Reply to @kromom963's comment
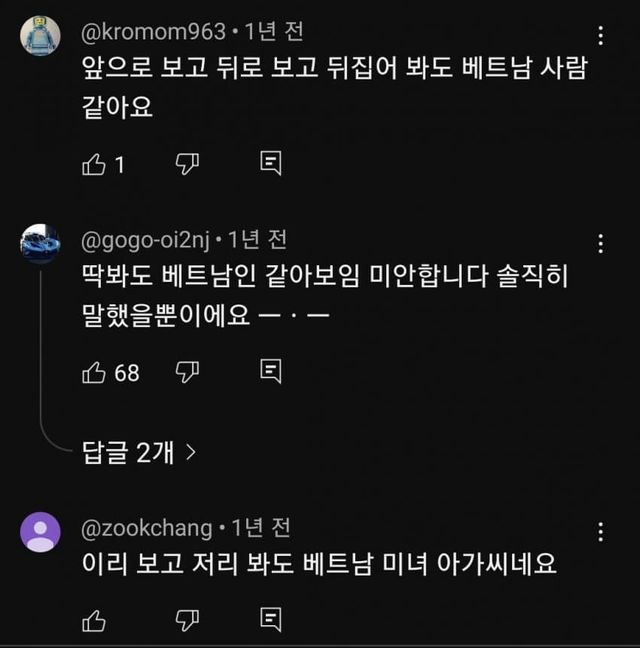The height and width of the screenshot is (648, 640). coord(270,164)
